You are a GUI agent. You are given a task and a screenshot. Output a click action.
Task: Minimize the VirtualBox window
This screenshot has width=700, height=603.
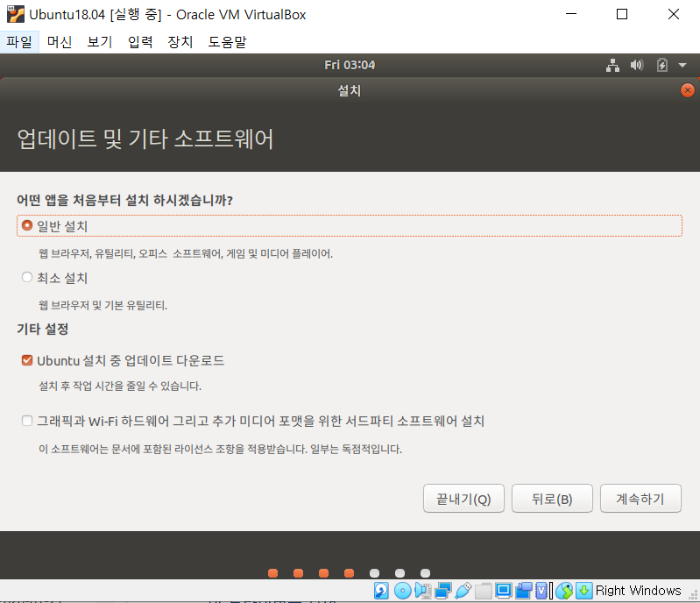(x=571, y=14)
